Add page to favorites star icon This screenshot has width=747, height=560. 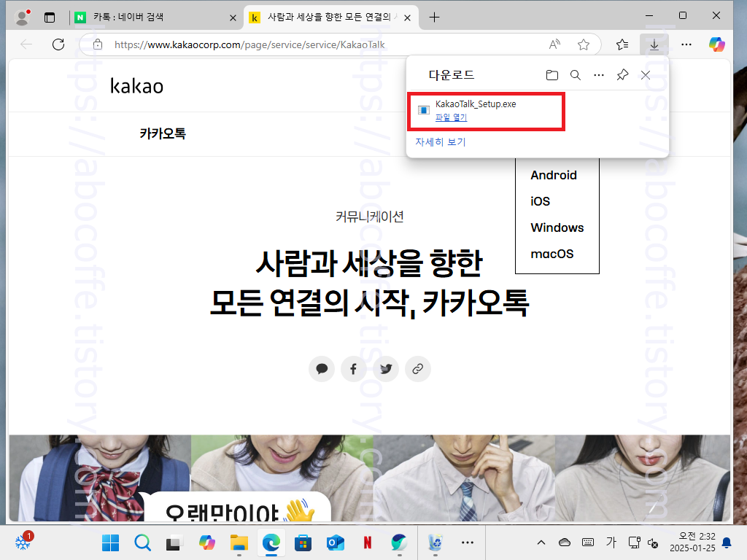pyautogui.click(x=584, y=44)
